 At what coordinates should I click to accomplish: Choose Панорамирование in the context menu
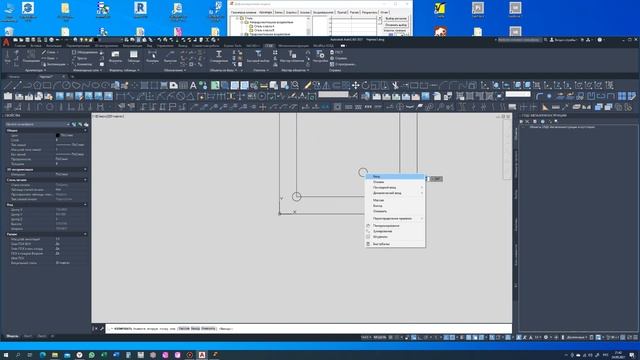(x=395, y=226)
